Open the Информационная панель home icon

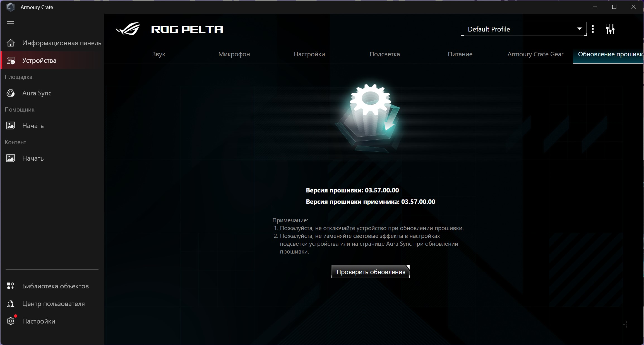tap(11, 43)
